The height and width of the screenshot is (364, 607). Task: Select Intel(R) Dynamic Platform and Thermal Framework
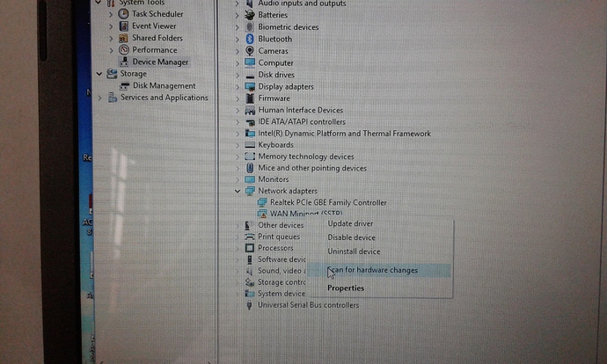(345, 134)
